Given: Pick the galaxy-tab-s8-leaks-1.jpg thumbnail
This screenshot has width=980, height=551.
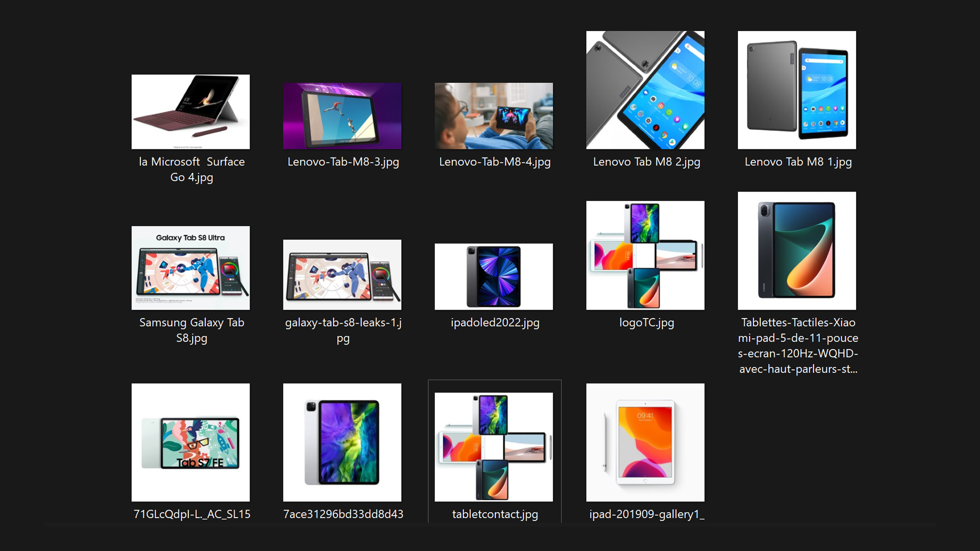Looking at the screenshot, I should click(342, 274).
